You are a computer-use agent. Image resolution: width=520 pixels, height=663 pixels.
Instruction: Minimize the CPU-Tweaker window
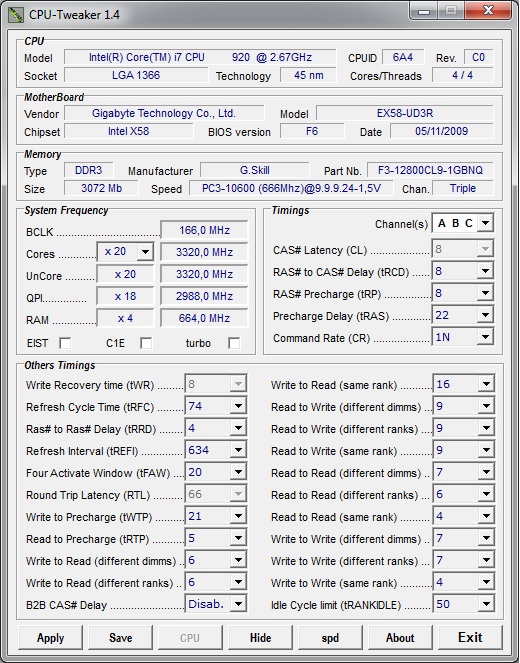point(423,11)
